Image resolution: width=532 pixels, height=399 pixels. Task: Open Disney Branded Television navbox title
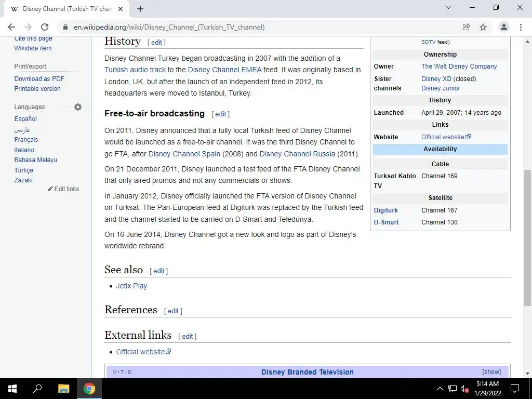point(308,372)
